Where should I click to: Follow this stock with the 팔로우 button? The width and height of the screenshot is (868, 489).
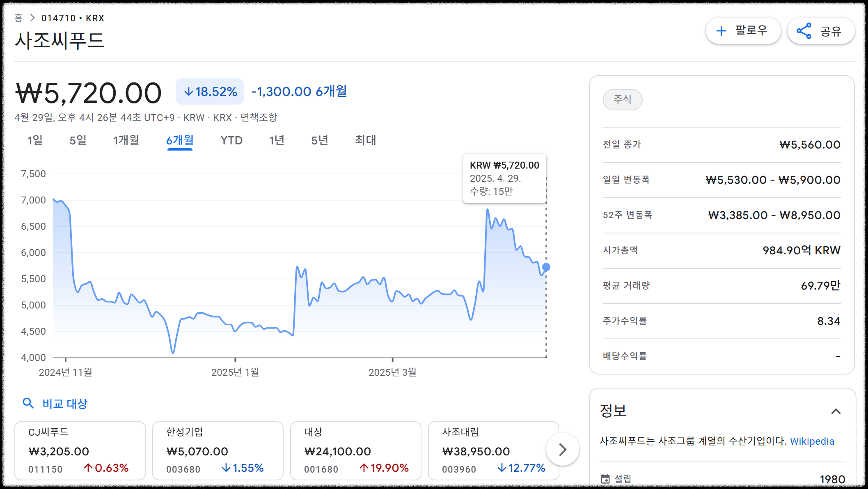point(743,31)
